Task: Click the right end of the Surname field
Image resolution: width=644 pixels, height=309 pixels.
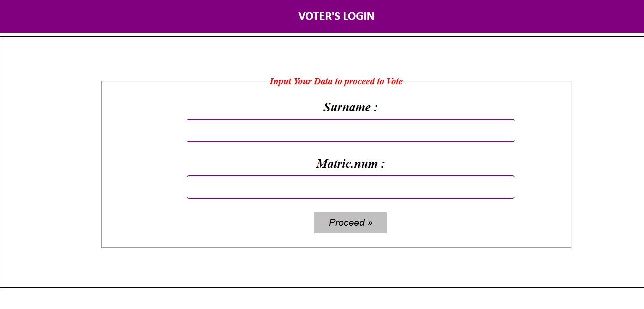Action: [x=509, y=131]
